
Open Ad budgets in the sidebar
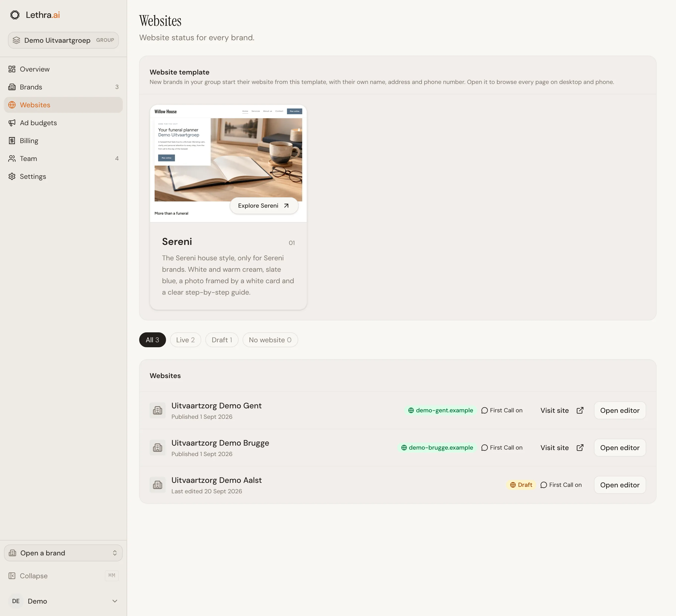[63, 123]
